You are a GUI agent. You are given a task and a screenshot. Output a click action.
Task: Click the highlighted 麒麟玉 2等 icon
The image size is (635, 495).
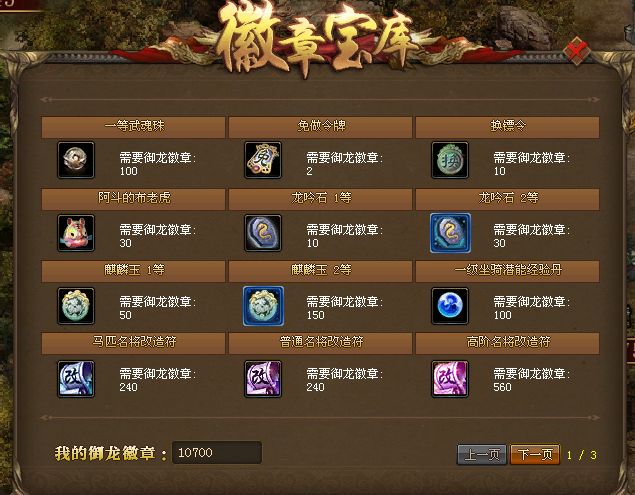click(263, 306)
